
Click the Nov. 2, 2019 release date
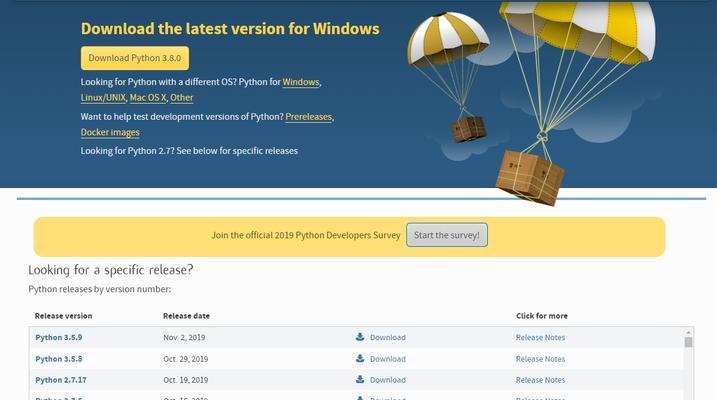[184, 337]
